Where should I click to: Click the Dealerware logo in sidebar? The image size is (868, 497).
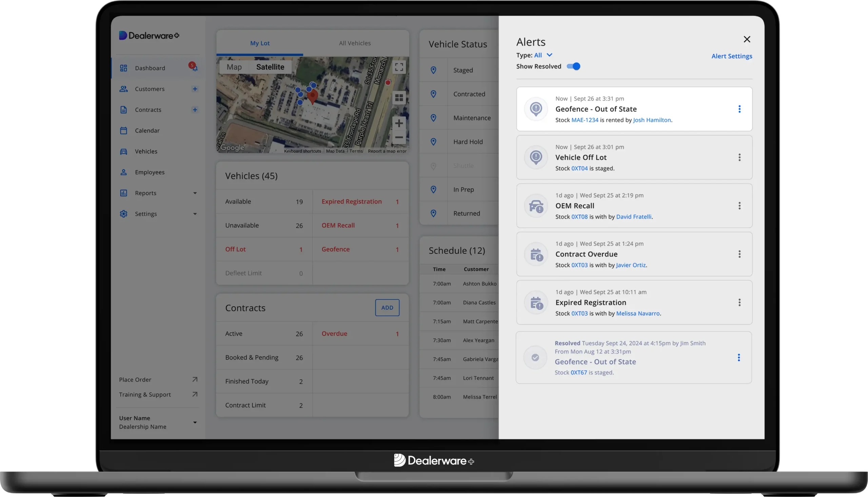point(149,36)
